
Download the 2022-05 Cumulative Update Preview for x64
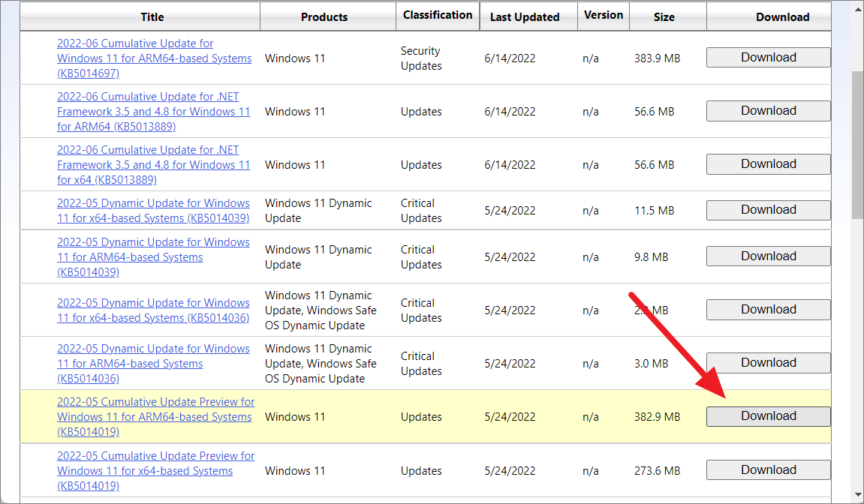[767, 469]
